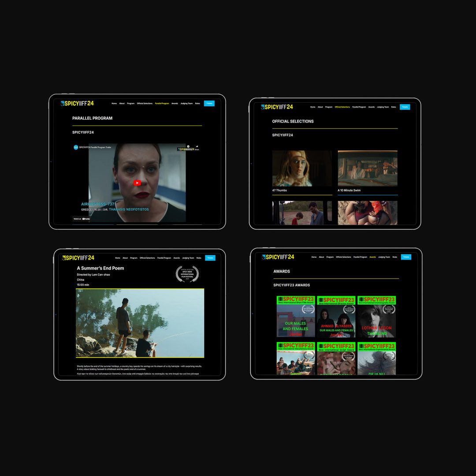This screenshot has height=476, width=476.
Task: Open Home on Official Selections tablet
Action: tap(312, 107)
